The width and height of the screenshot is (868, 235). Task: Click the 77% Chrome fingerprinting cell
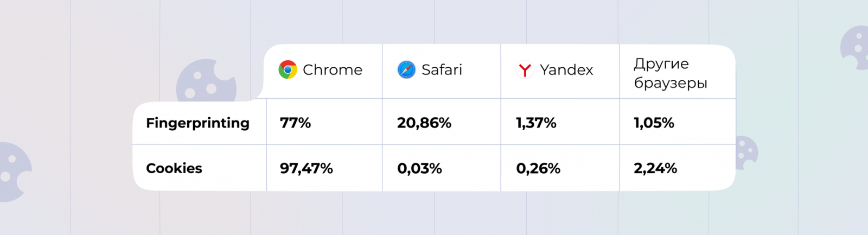tap(296, 123)
